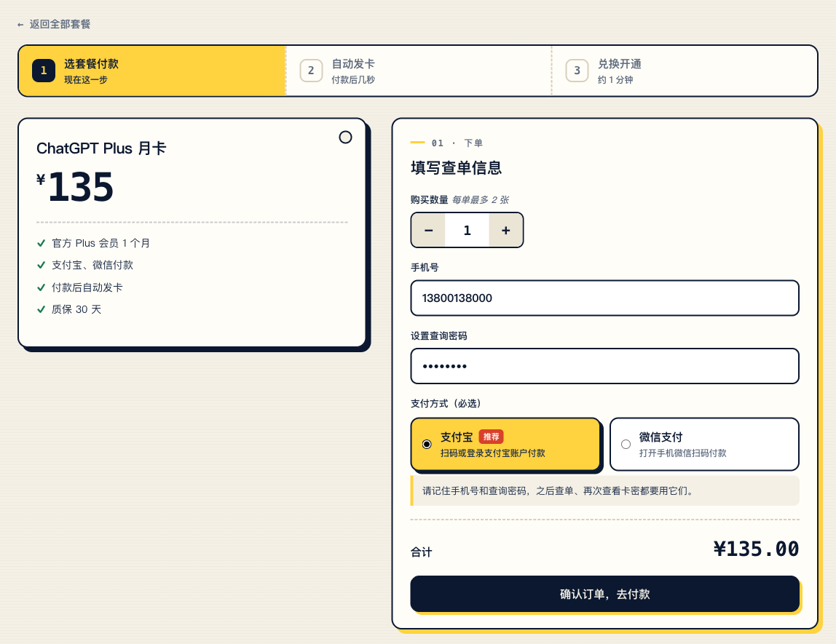Image resolution: width=836 pixels, height=644 pixels.
Task: Click the 01 · 下单 step label
Action: coord(457,143)
